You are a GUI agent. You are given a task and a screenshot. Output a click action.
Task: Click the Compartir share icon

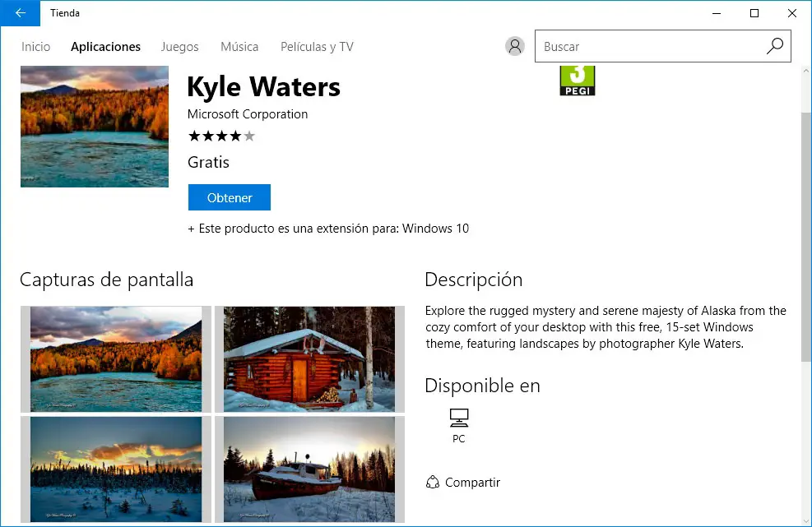[x=434, y=483]
